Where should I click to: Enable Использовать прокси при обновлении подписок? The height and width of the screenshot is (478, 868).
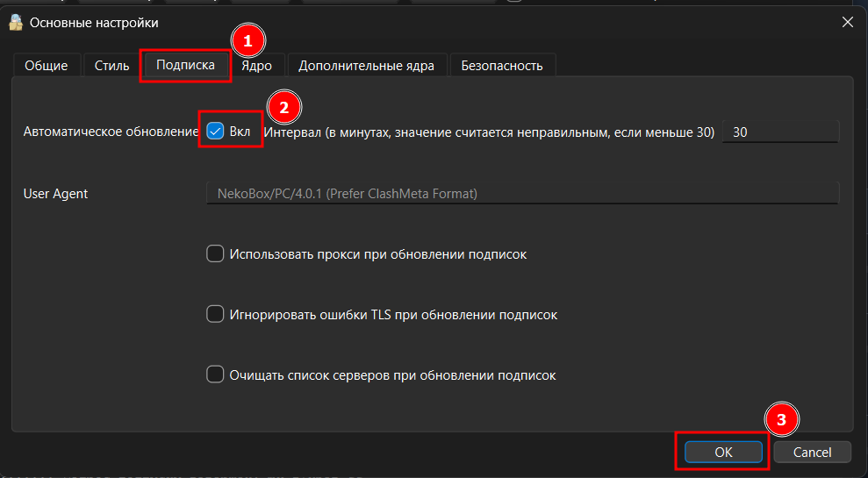pos(215,254)
